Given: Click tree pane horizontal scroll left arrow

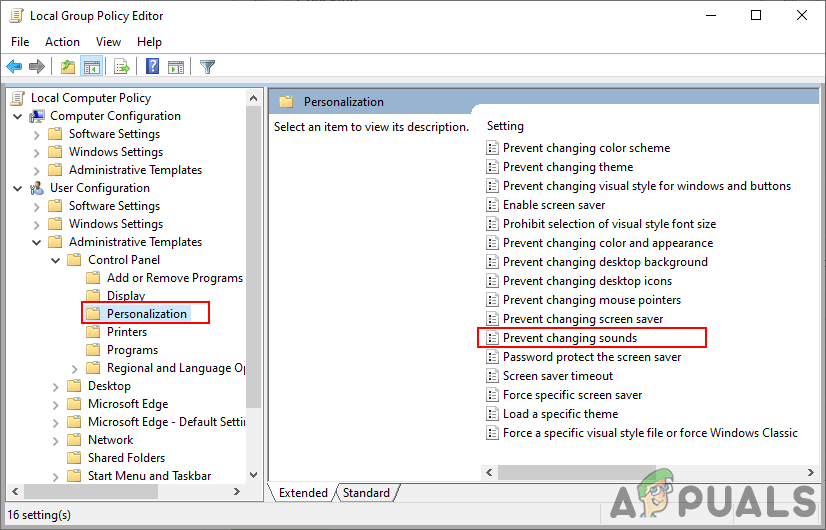Looking at the screenshot, I should (x=15, y=492).
